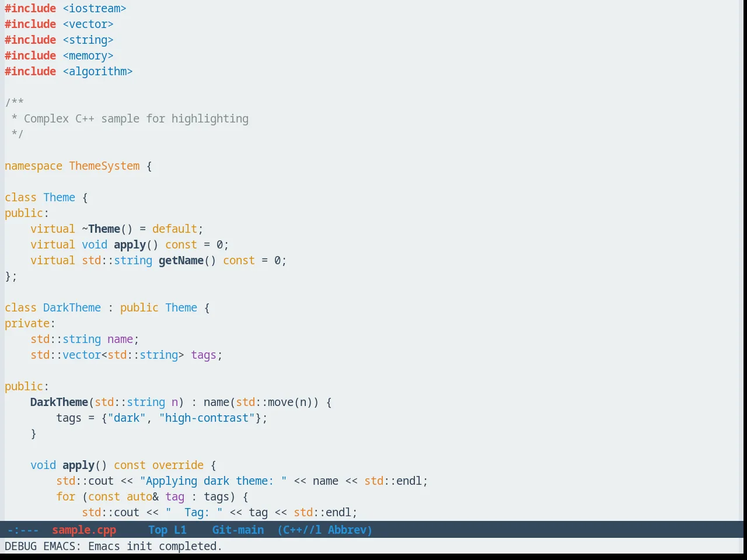Click 'default' keyword after destructor
This screenshot has width=747, height=560.
pyautogui.click(x=174, y=229)
